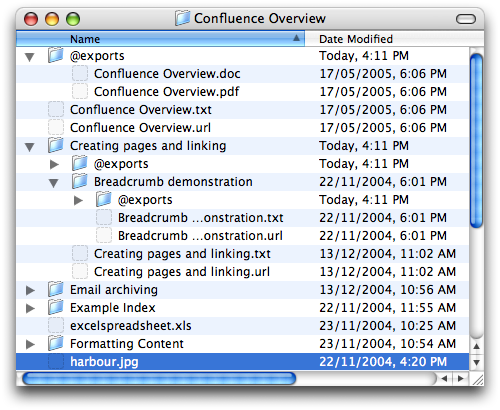Collapse the top-level @exports folder

[30, 57]
